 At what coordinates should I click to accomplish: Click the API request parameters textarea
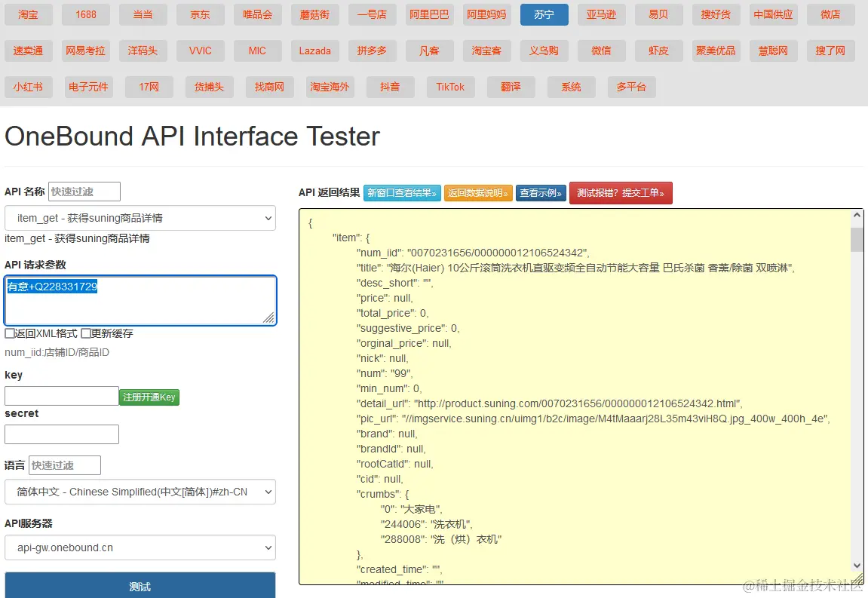[140, 300]
